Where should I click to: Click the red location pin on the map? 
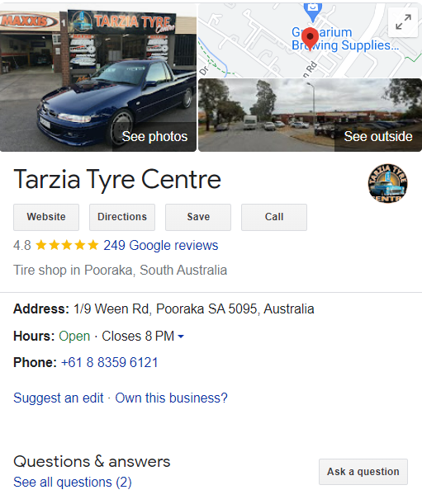click(310, 39)
